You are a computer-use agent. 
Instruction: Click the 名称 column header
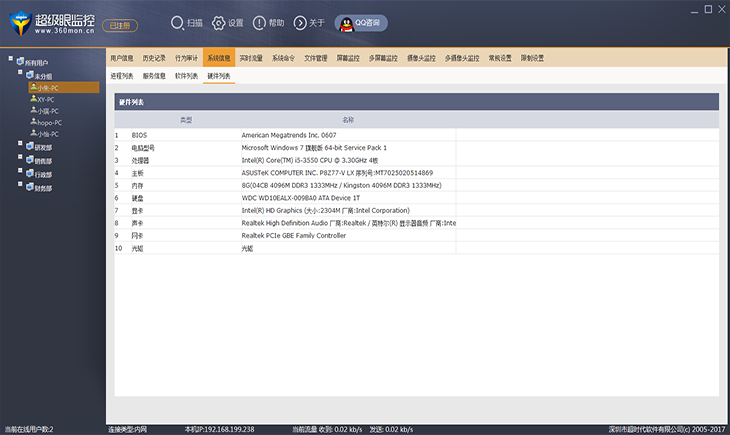pyautogui.click(x=348, y=120)
